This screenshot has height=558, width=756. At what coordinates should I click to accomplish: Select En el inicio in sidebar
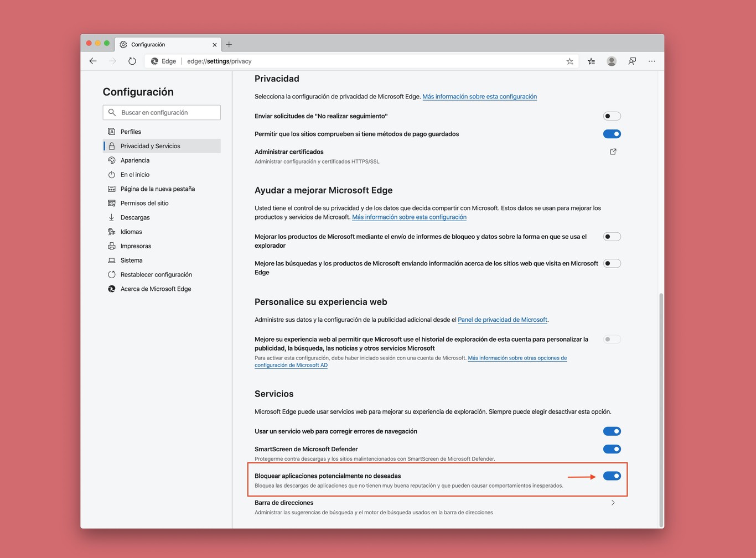tap(162, 175)
